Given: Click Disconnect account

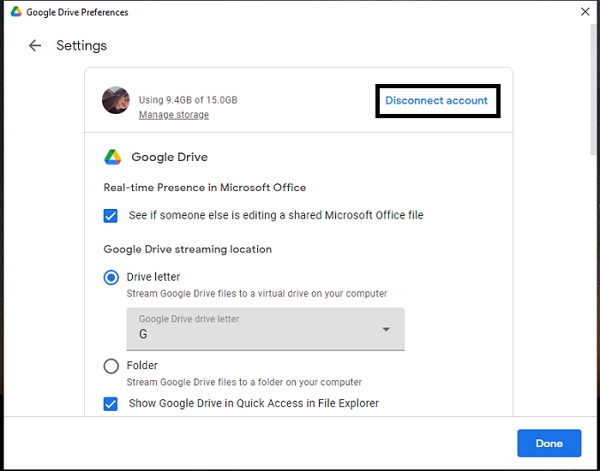Looking at the screenshot, I should [437, 101].
